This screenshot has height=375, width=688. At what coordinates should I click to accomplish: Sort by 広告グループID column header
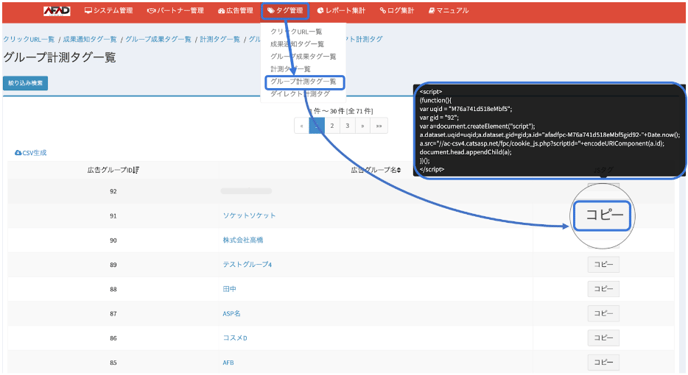[x=113, y=170]
